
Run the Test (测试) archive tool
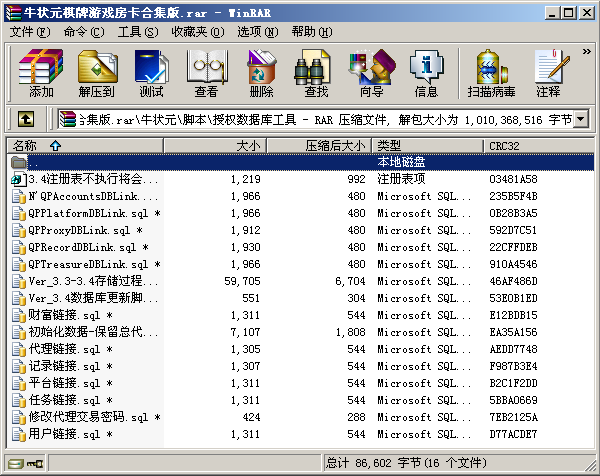[x=151, y=73]
